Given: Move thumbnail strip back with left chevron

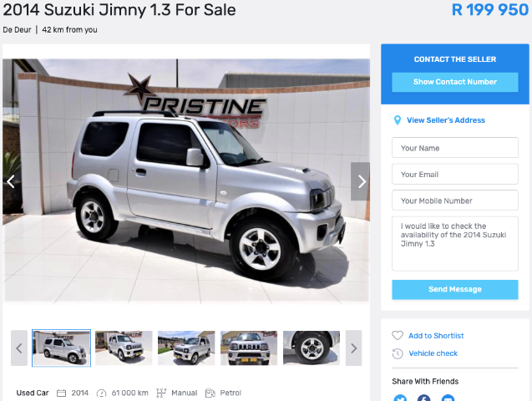Looking at the screenshot, I should (x=19, y=348).
